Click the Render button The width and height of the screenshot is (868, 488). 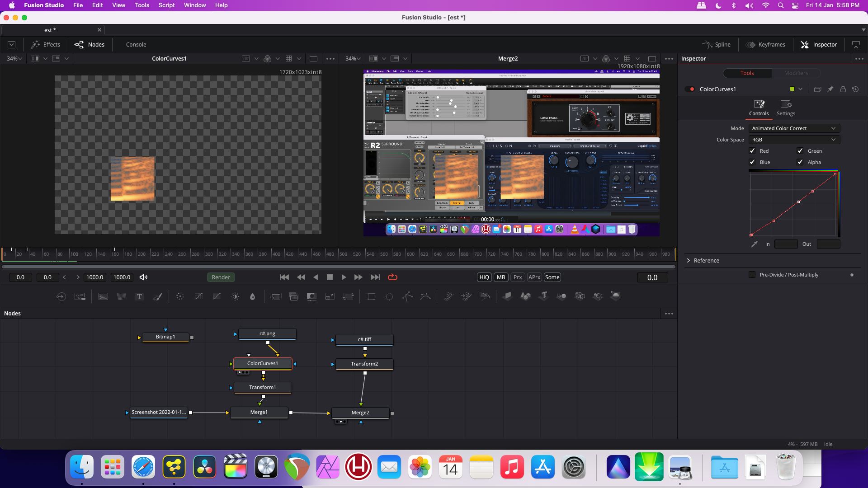point(221,277)
